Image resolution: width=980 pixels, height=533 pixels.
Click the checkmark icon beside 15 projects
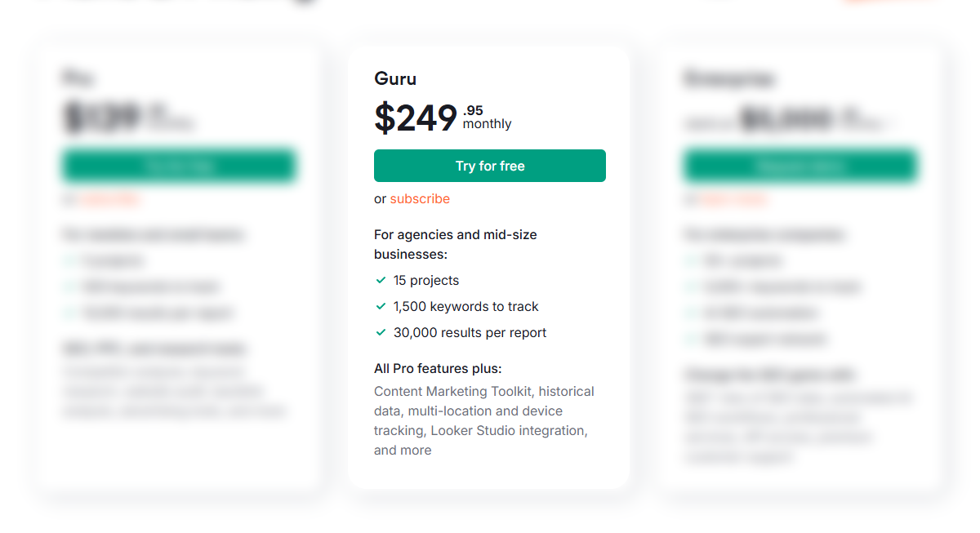pos(381,280)
